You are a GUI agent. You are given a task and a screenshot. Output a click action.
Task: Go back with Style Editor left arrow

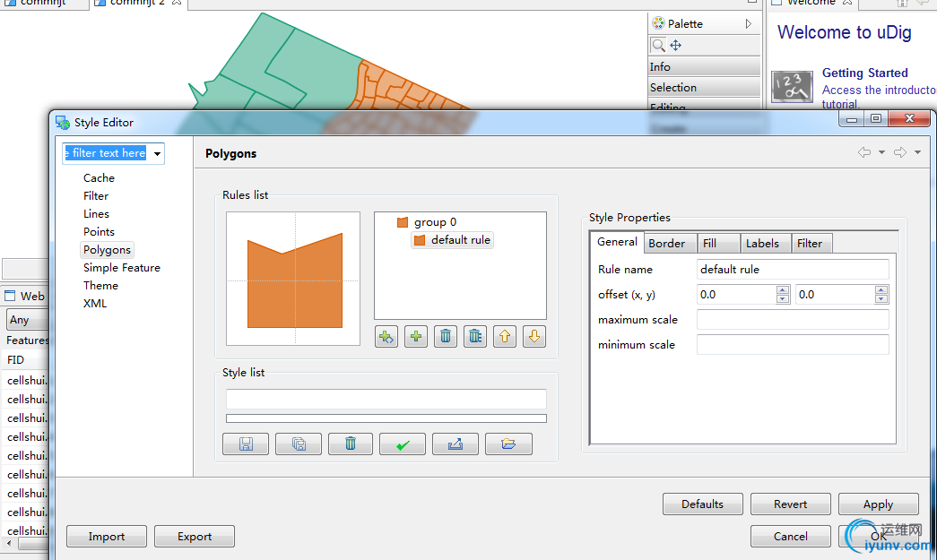click(864, 153)
